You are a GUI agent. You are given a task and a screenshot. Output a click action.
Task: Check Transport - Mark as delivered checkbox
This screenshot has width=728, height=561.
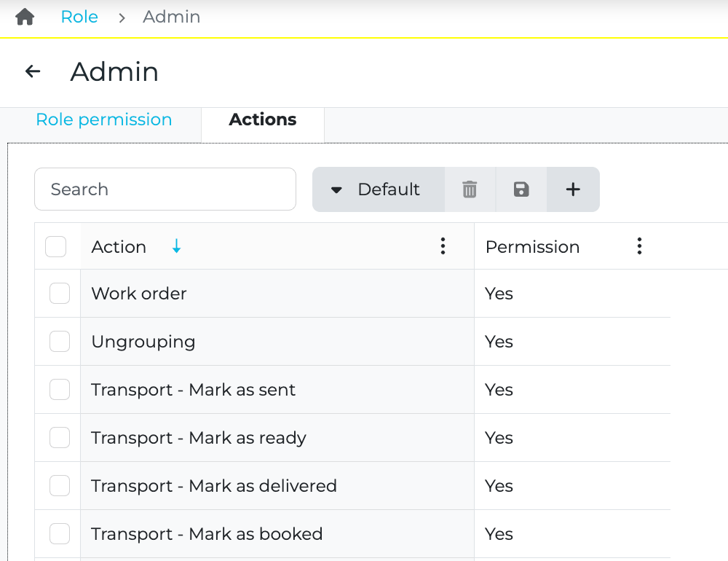coord(60,486)
